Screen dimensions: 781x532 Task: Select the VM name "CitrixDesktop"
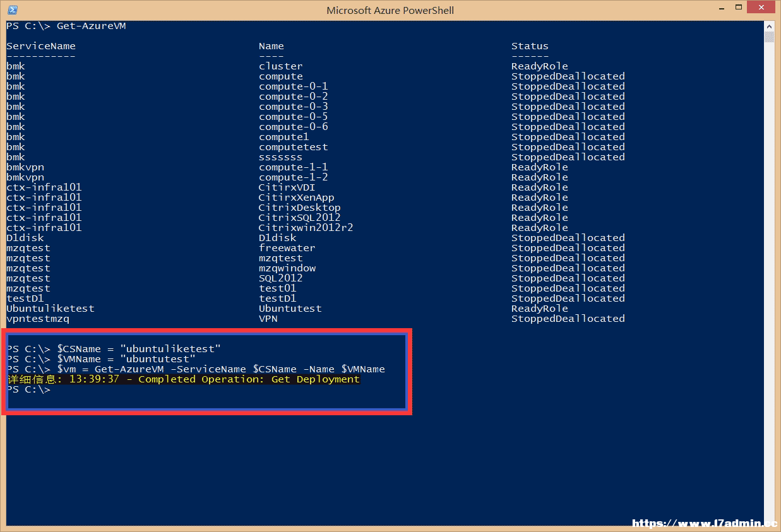click(x=300, y=208)
